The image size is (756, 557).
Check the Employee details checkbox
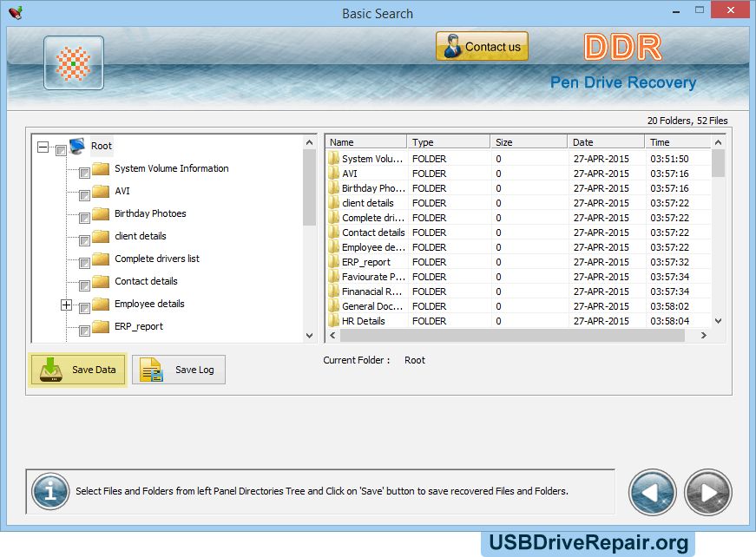coord(84,308)
